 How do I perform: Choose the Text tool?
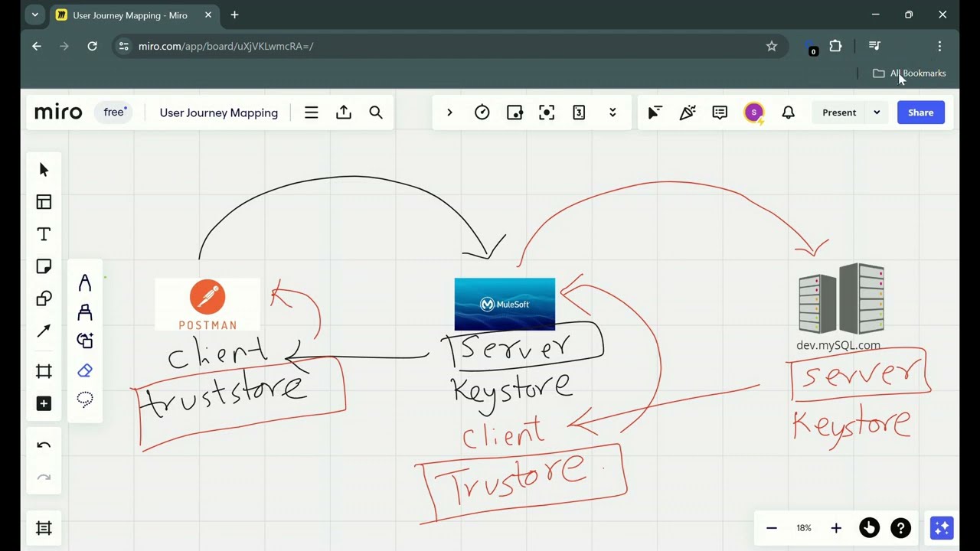tap(44, 234)
